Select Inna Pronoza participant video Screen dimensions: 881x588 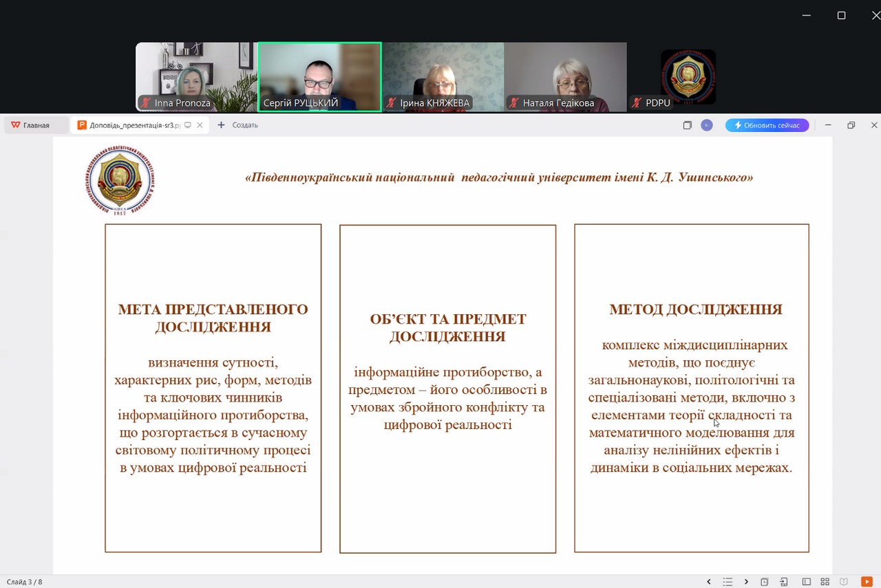coord(196,76)
